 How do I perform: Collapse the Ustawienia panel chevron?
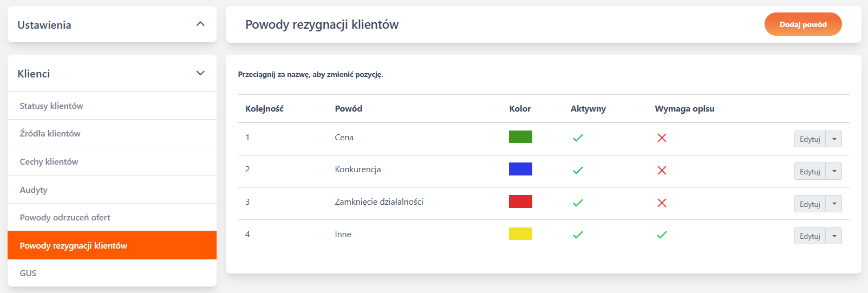(x=200, y=24)
